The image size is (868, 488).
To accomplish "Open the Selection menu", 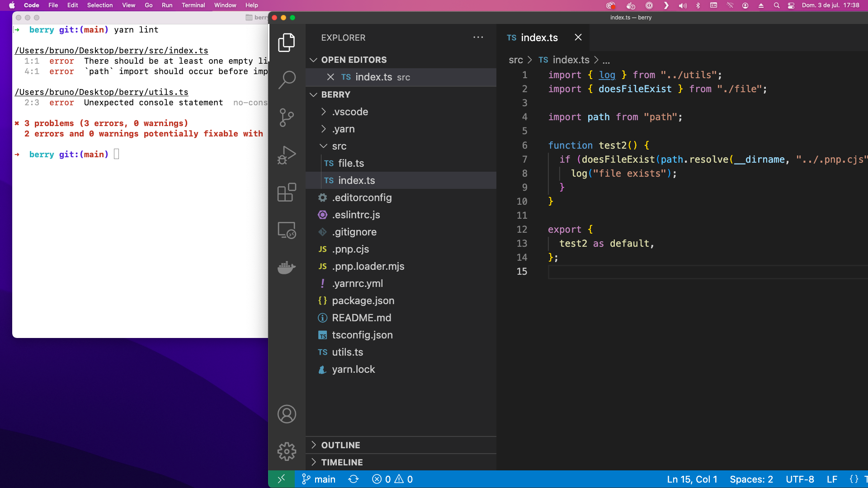I will (100, 5).
